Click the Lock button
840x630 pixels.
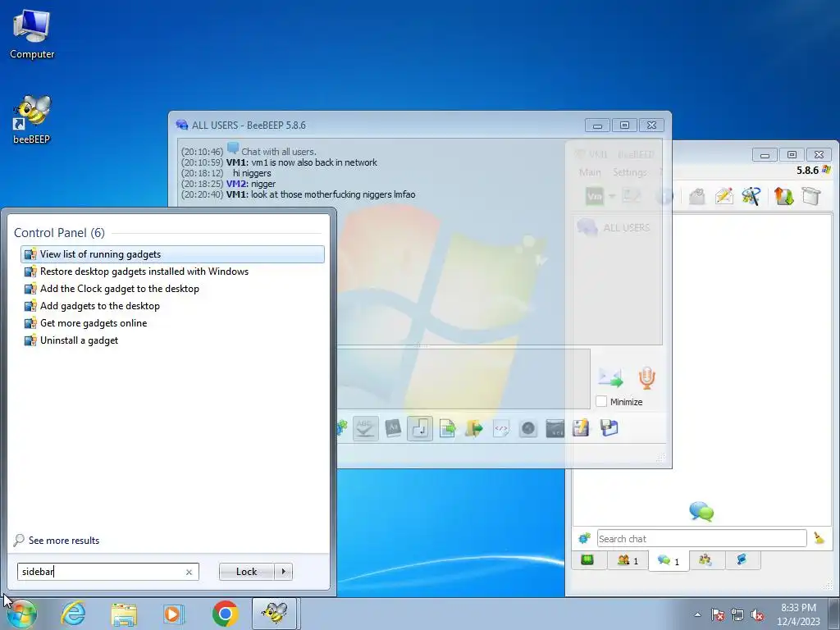246,572
